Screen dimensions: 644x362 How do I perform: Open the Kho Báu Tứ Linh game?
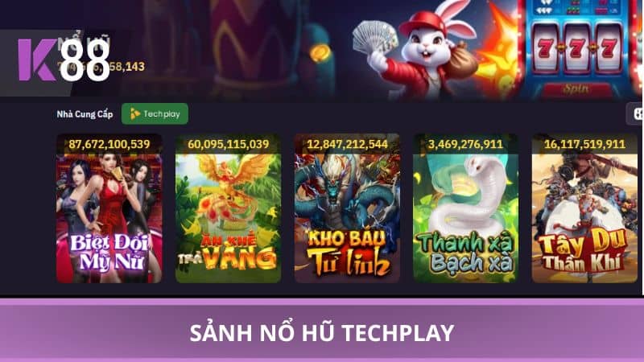[347, 208]
